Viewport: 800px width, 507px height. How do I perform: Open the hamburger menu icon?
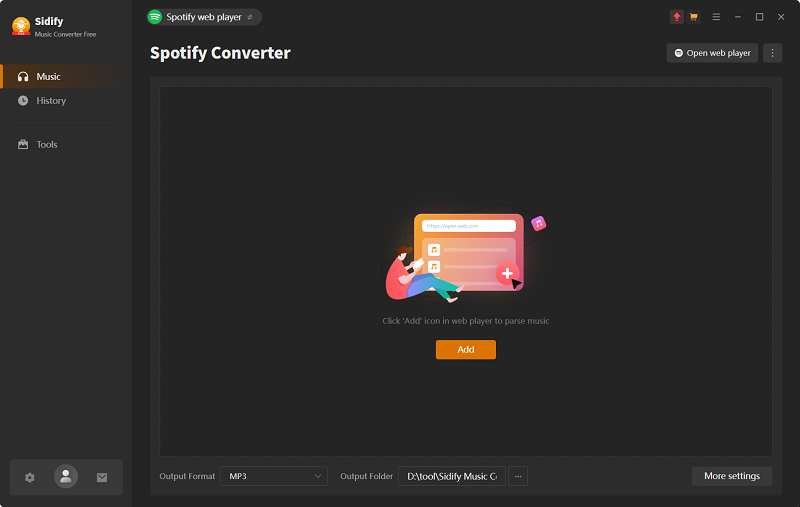[716, 17]
